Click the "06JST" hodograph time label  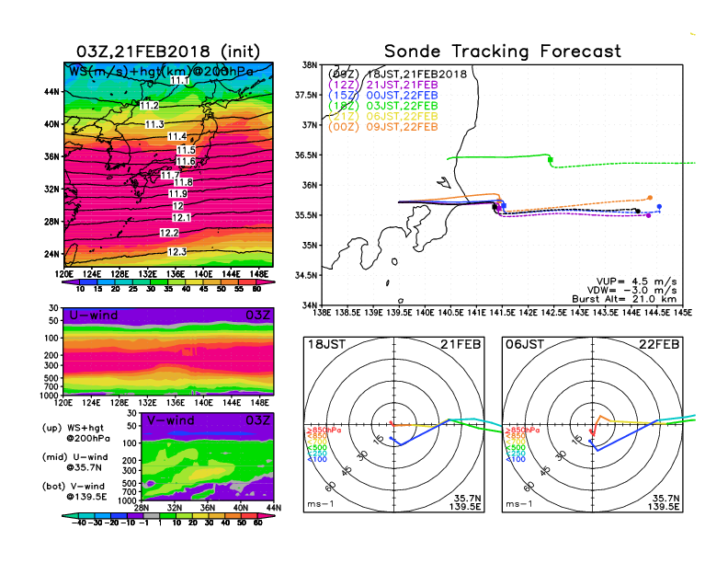[x=525, y=344]
